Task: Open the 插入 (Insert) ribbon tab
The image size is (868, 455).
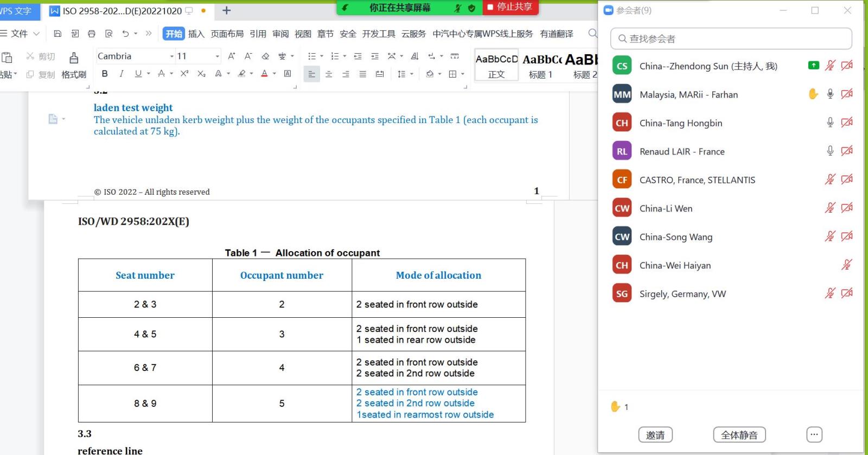Action: [x=196, y=34]
